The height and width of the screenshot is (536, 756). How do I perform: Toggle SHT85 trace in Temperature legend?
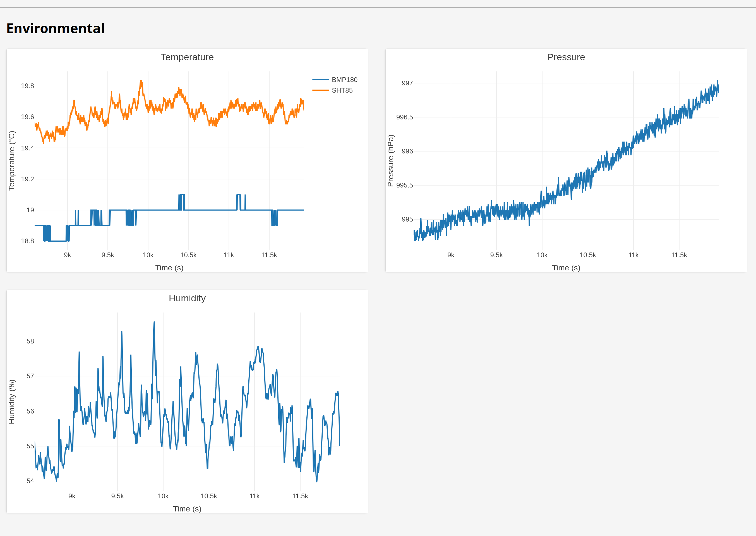332,90
